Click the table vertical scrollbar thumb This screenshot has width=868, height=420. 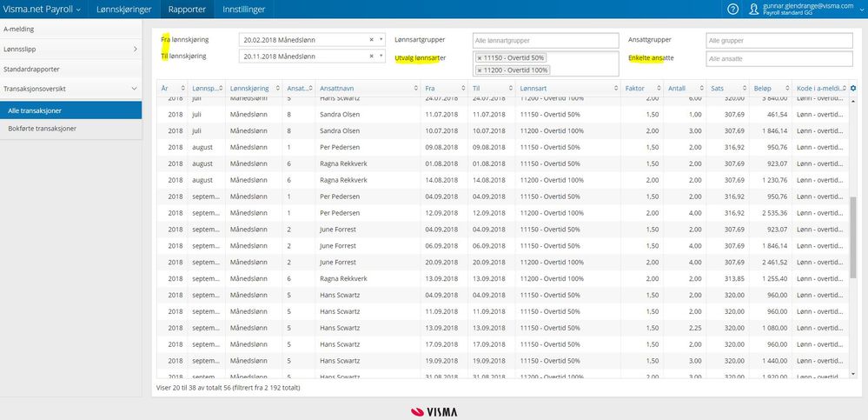pyautogui.click(x=852, y=237)
